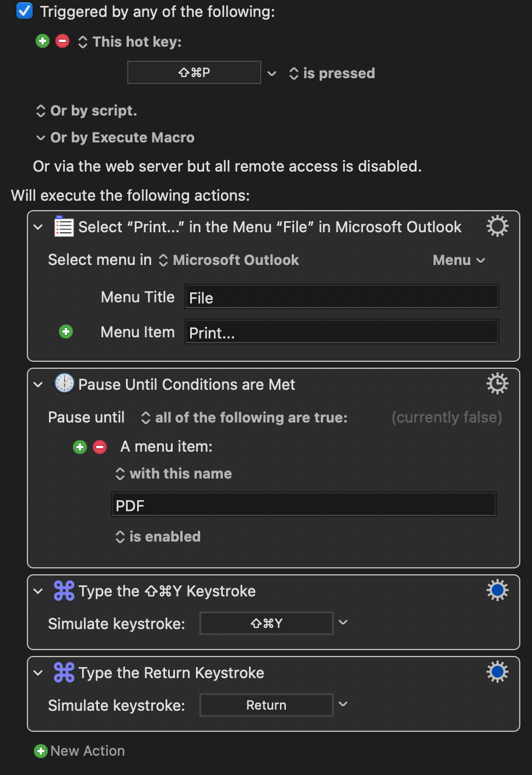Uncheck Triggered by any of the following
The height and width of the screenshot is (775, 532).
coord(24,11)
